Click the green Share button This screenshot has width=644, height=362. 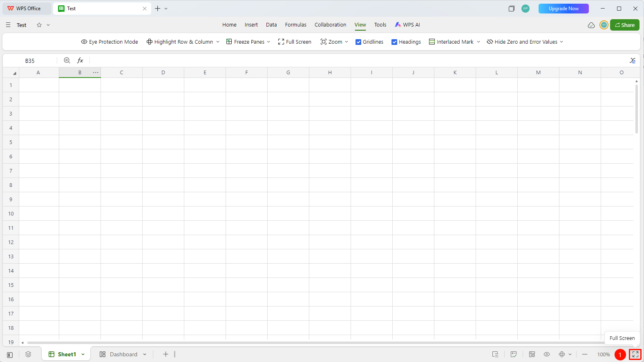(x=624, y=25)
